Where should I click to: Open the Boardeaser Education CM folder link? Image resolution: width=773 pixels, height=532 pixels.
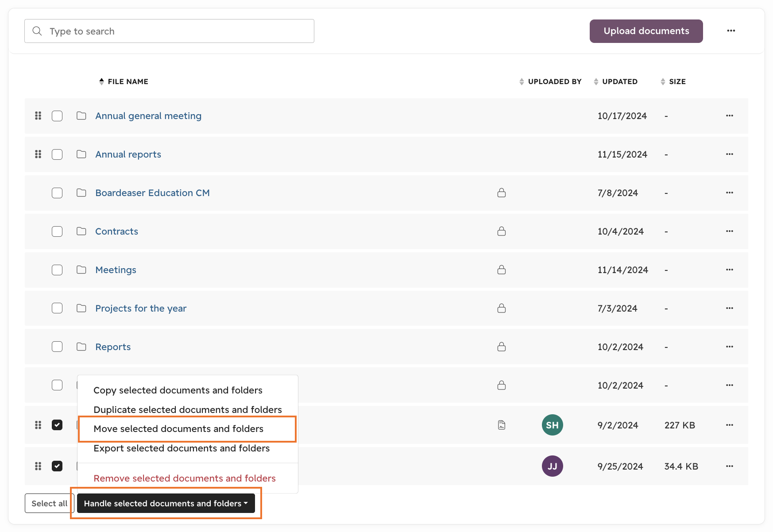coord(153,193)
